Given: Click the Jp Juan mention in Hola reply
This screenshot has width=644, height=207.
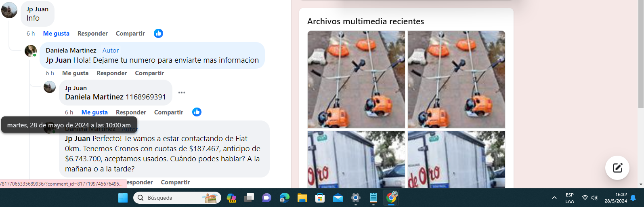Looking at the screenshot, I should [59, 60].
